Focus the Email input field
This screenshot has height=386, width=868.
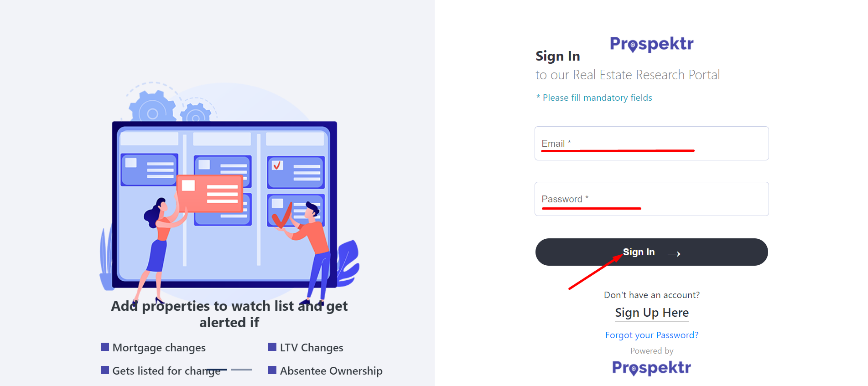coord(651,143)
